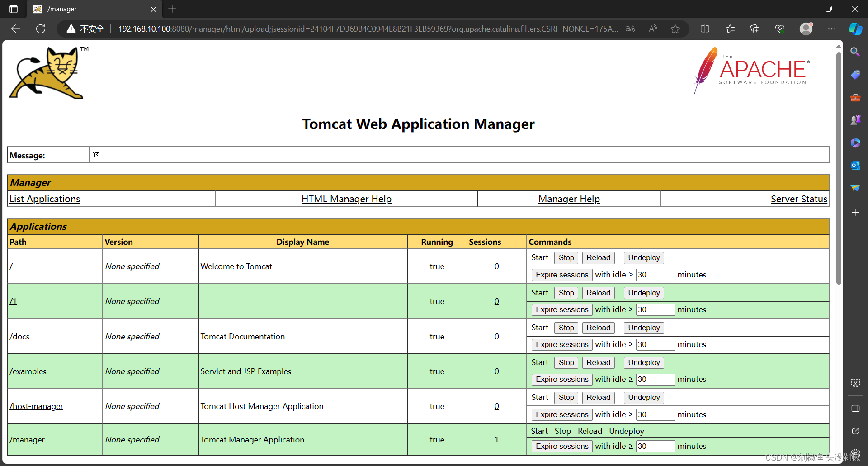Viewport: 868px width, 466px height.
Task: Open the browser settings and more menu
Action: click(x=832, y=29)
